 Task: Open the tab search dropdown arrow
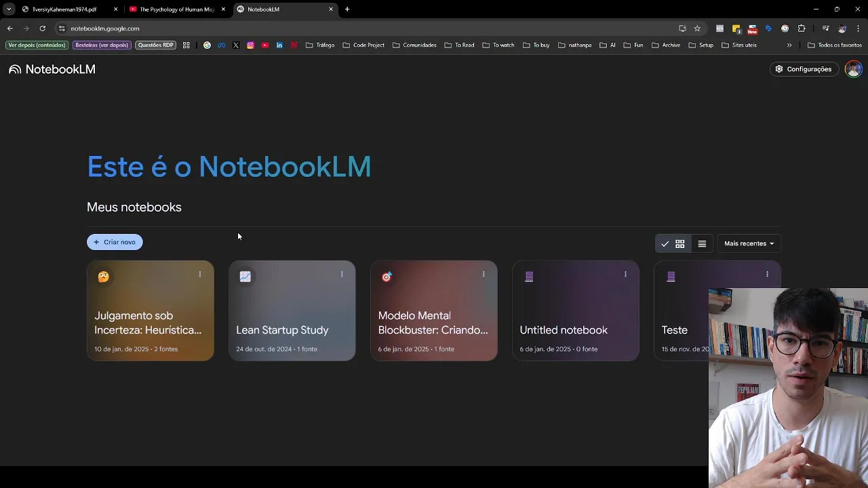coord(9,9)
